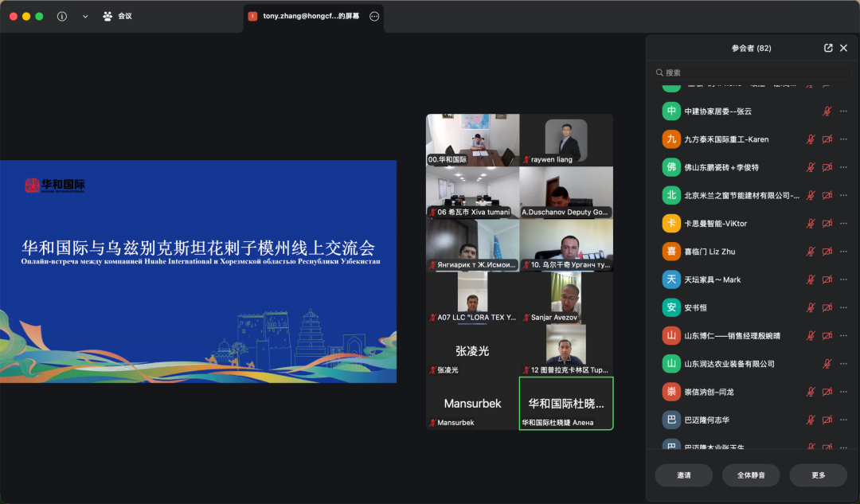The height and width of the screenshot is (504, 860).
Task: Click muted mic icon of 崇信汭创-闫龙
Action: tap(811, 392)
